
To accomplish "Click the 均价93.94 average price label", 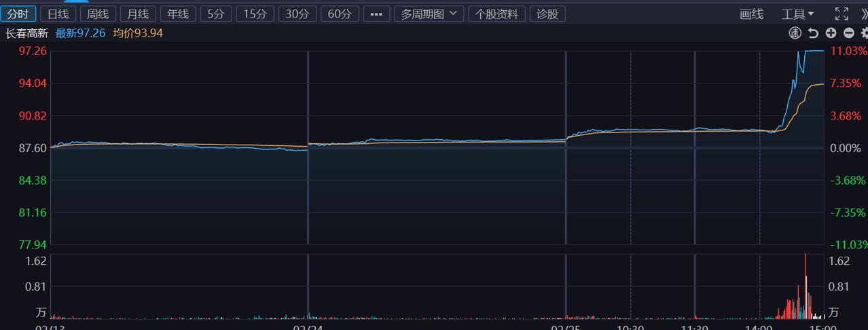I will click(x=138, y=33).
